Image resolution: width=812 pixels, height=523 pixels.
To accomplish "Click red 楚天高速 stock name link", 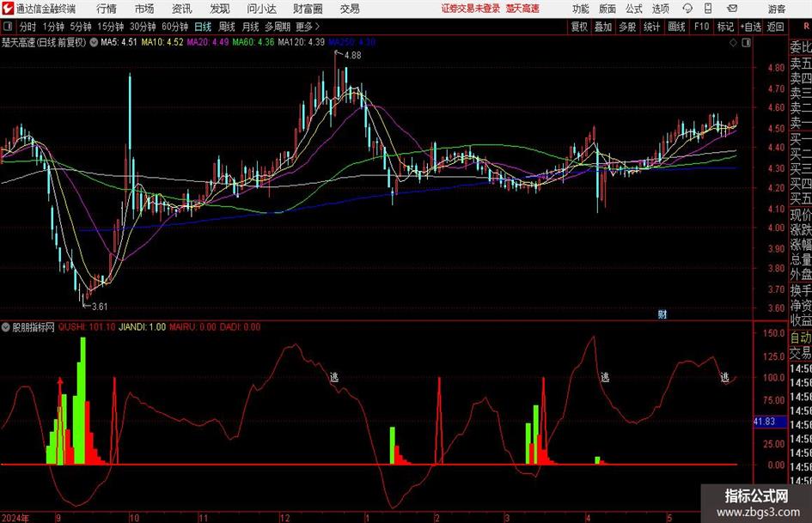I will [522, 9].
